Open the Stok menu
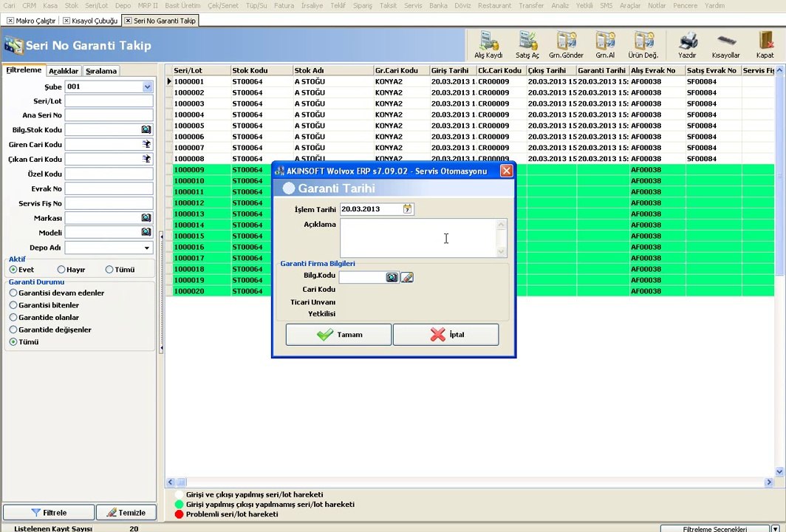Image resolution: width=786 pixels, height=532 pixels. [x=71, y=5]
